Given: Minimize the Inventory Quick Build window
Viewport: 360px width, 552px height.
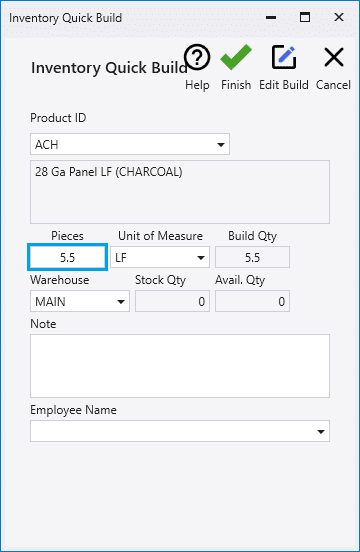Looking at the screenshot, I should coord(271,17).
